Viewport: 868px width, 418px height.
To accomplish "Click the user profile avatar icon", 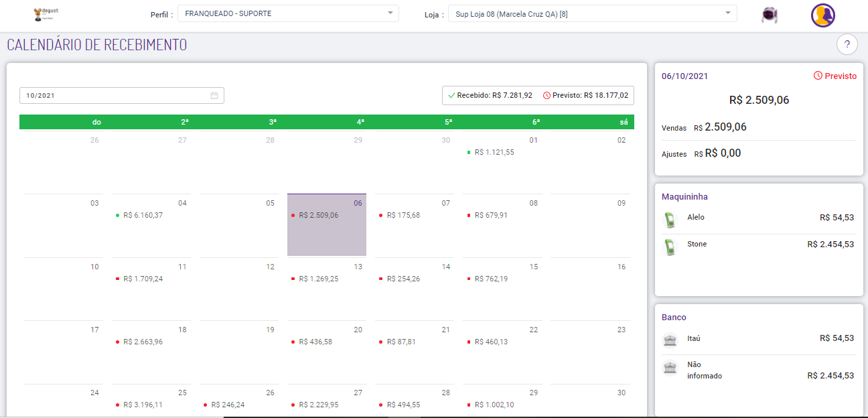I will 822,15.
